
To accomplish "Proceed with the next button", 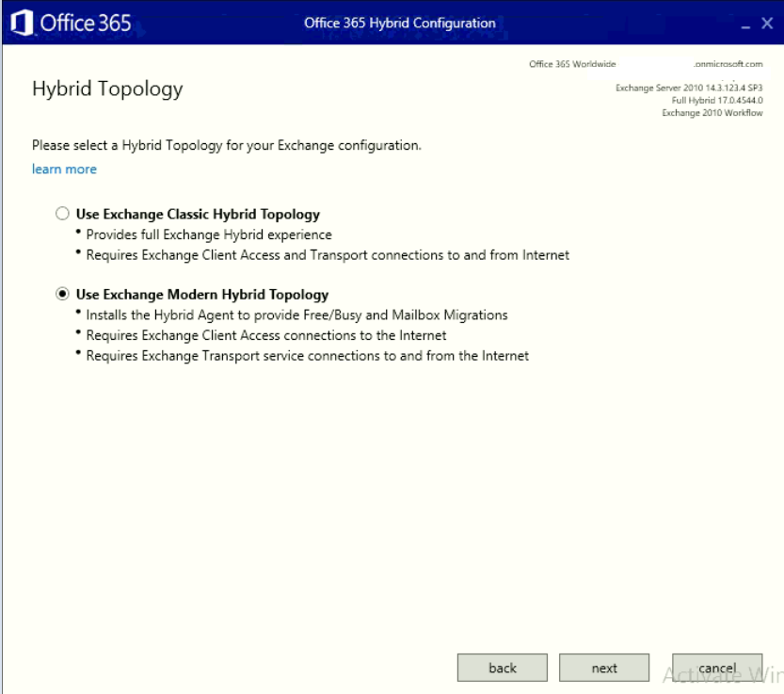I will [x=604, y=668].
